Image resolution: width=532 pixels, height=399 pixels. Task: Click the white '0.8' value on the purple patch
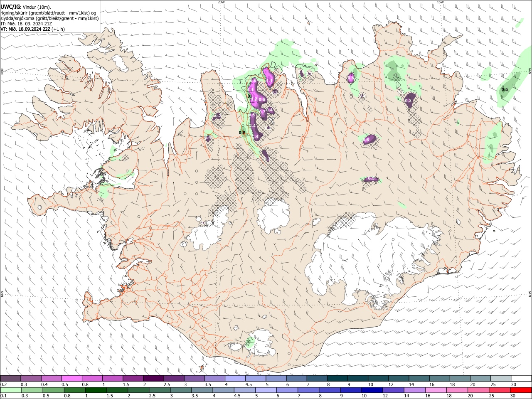[350, 78]
